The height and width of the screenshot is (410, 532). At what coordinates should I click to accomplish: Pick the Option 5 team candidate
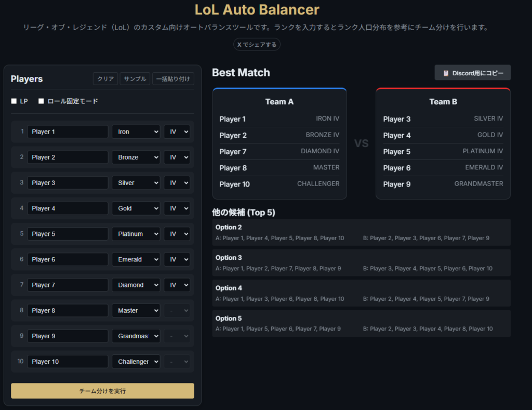(361, 323)
